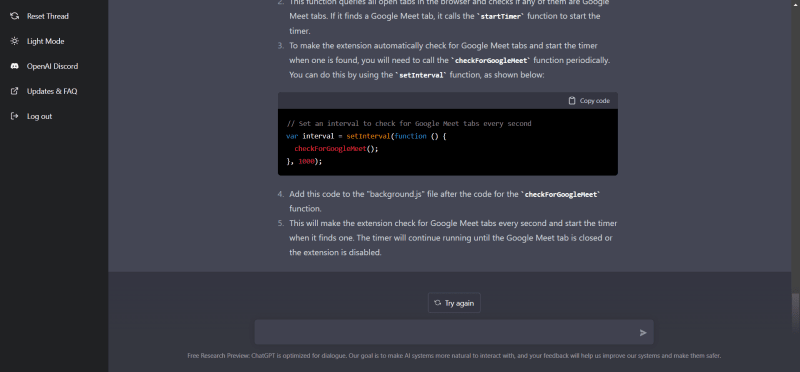Click the Try again button
The height and width of the screenshot is (372, 800).
pos(454,303)
